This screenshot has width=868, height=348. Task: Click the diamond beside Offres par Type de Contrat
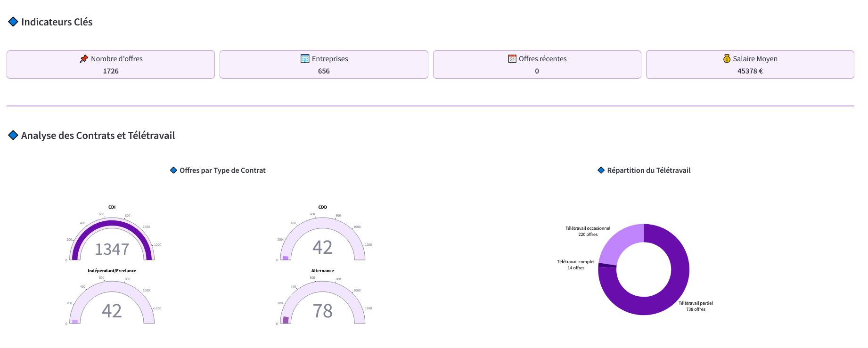click(x=173, y=170)
